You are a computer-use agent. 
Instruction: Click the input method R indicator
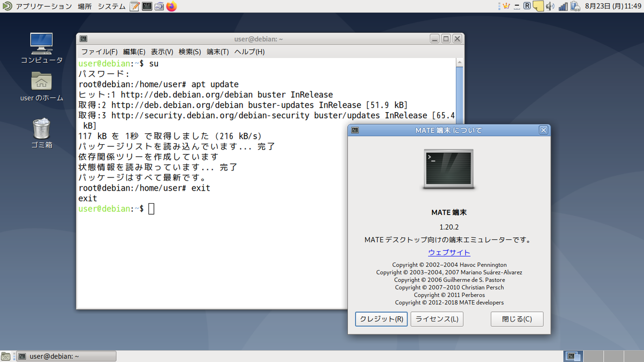tap(527, 7)
